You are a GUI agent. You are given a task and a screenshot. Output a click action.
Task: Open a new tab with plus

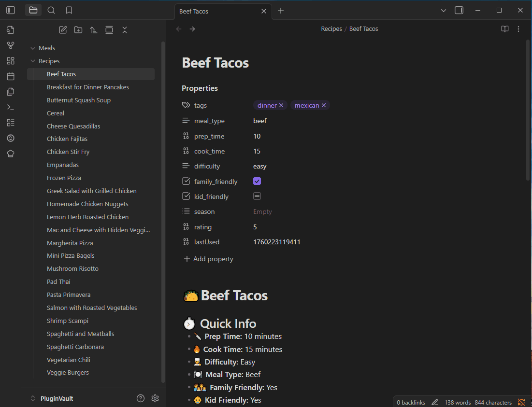coord(281,11)
